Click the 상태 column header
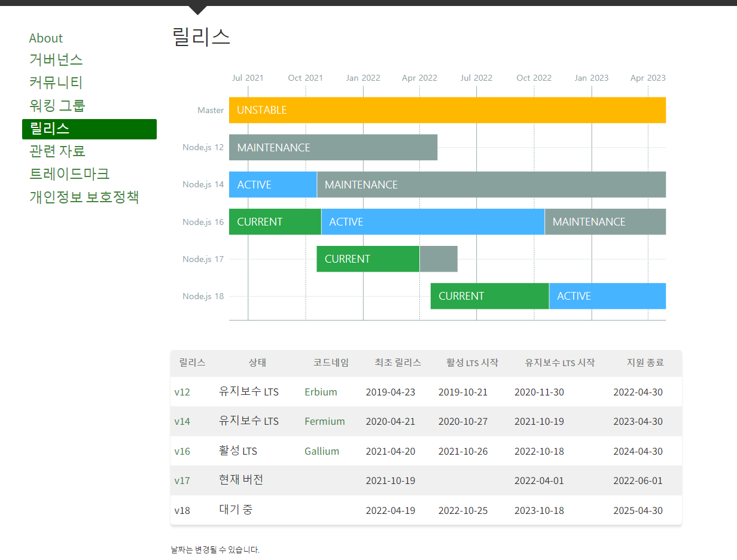 click(257, 363)
